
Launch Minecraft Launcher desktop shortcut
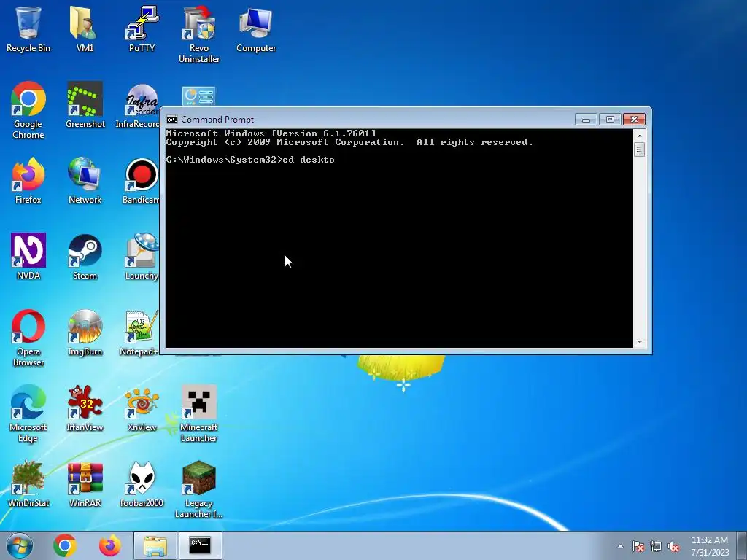pos(199,414)
